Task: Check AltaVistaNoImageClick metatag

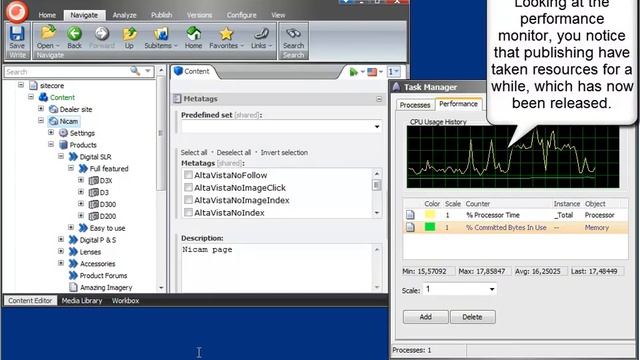Action: point(188,187)
